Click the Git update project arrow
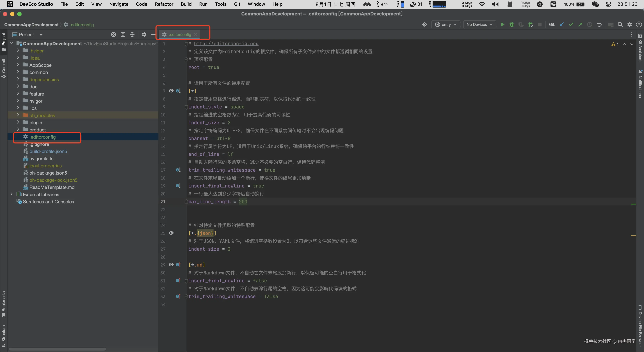The width and height of the screenshot is (644, 352). (561, 24)
